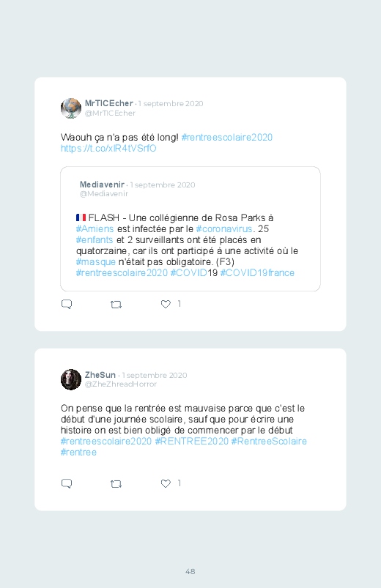Click the #coronavirus hashtag
Image resolution: width=381 pixels, height=588 pixels.
[224, 228]
